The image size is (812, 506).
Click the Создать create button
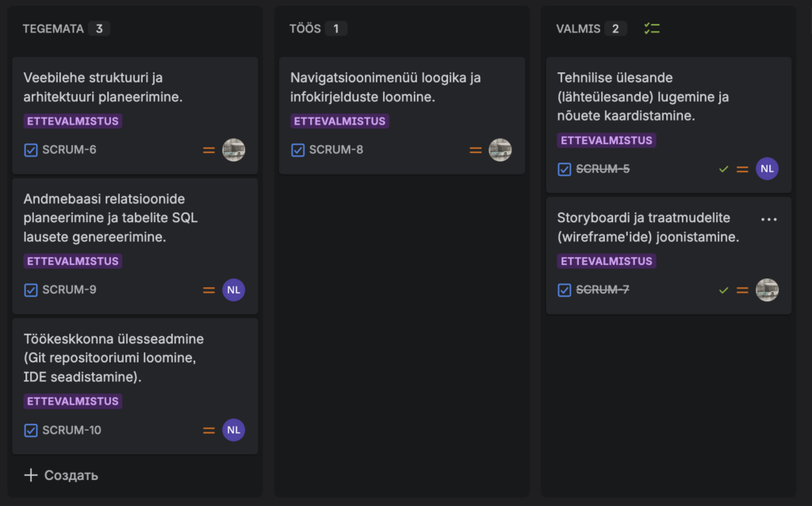[62, 475]
